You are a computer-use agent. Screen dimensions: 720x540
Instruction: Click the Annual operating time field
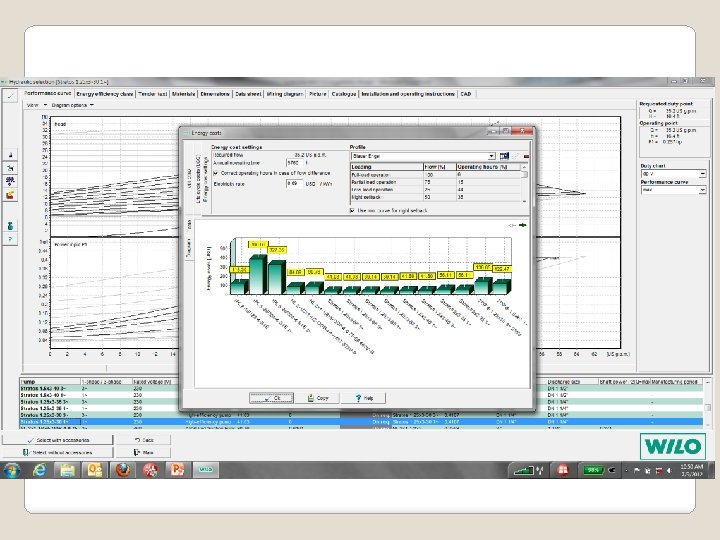click(293, 163)
